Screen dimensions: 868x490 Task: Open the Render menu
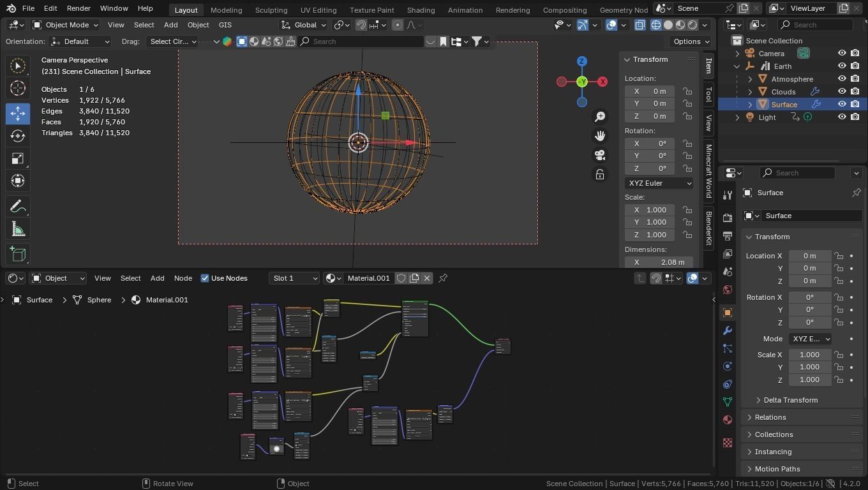[79, 8]
